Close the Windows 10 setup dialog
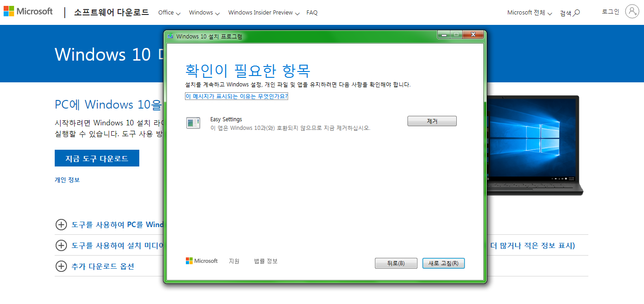 [x=473, y=35]
